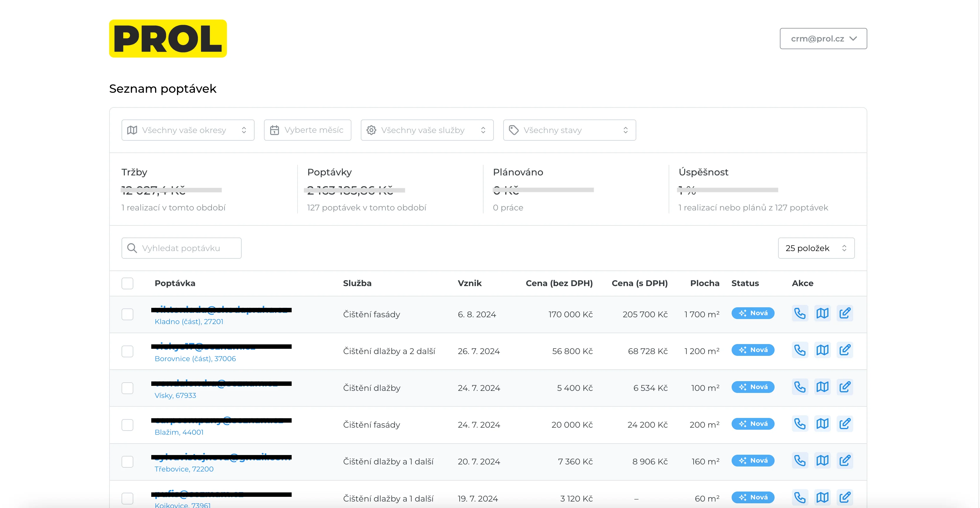Screen dimensions: 980x508
Task: Open map icon for Třebovice inquiry
Action: (822, 460)
